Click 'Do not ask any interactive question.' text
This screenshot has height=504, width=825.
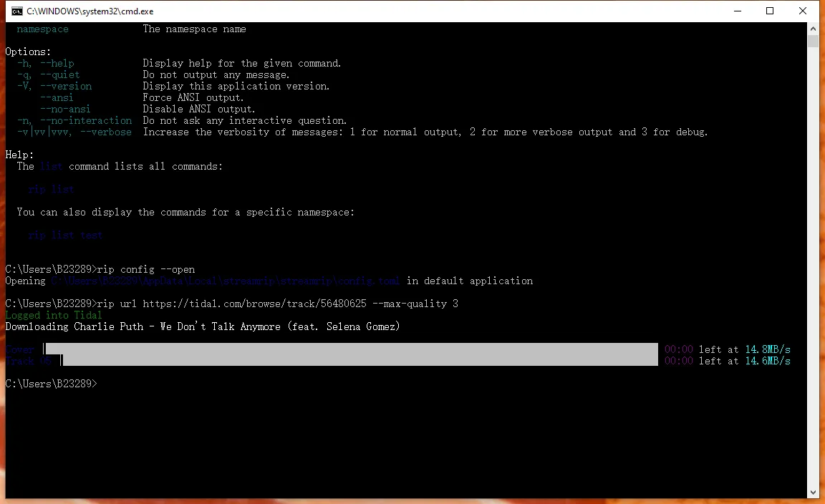245,120
